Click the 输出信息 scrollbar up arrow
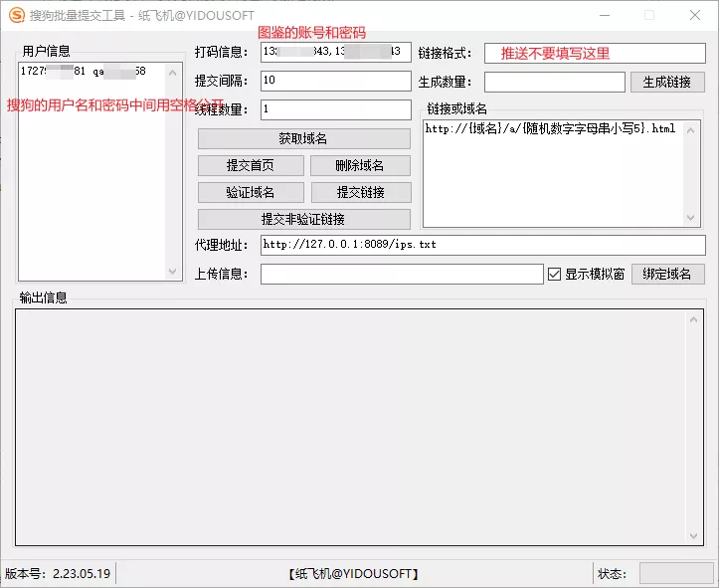Viewport: 719px width, 588px height. click(694, 319)
